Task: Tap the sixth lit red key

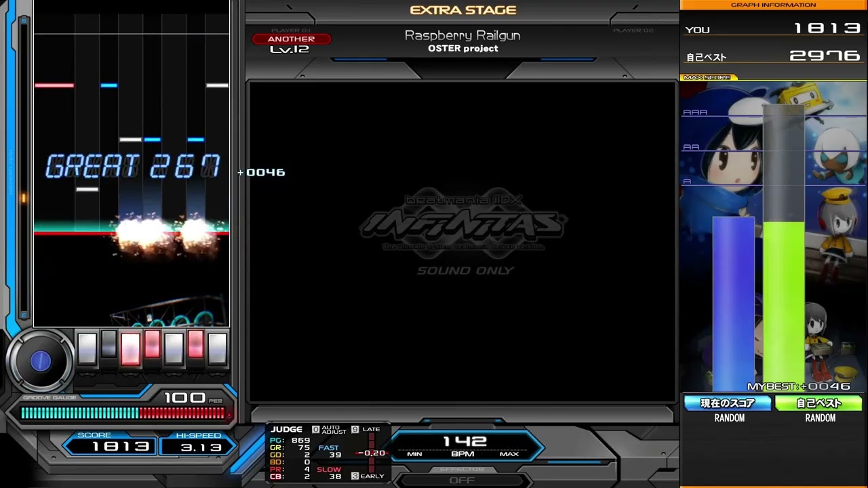Action: coord(195,344)
